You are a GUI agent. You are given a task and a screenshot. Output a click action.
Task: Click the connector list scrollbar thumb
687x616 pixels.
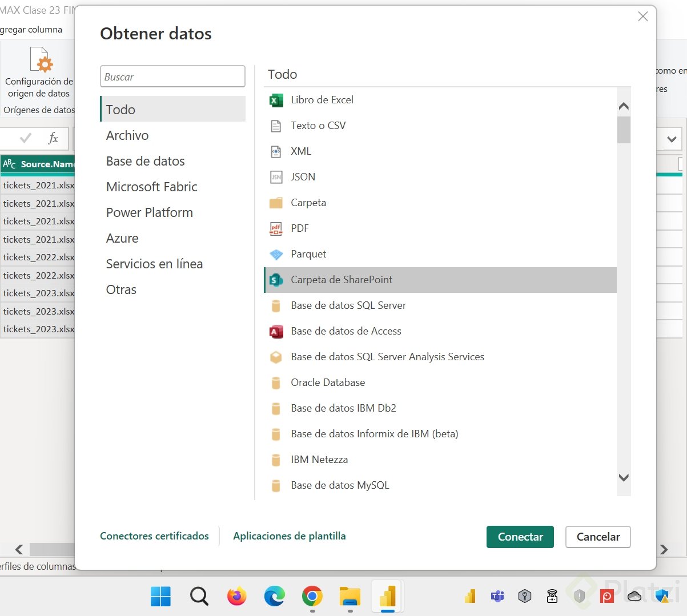(x=624, y=130)
